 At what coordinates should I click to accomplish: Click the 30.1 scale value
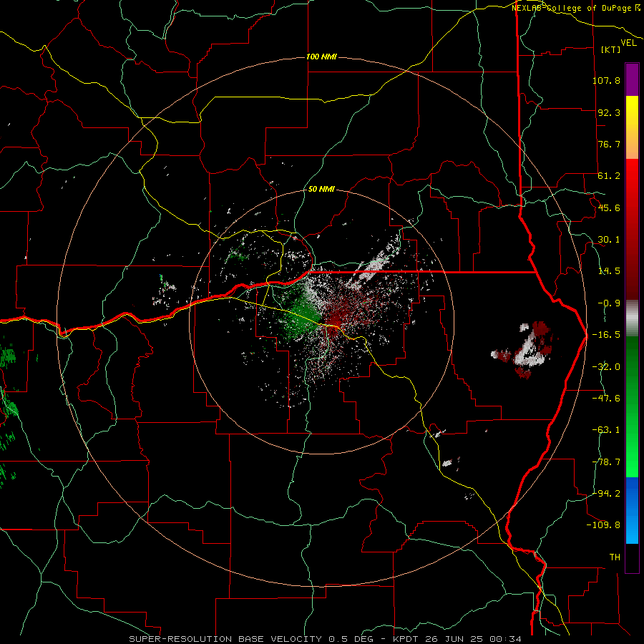[609, 240]
